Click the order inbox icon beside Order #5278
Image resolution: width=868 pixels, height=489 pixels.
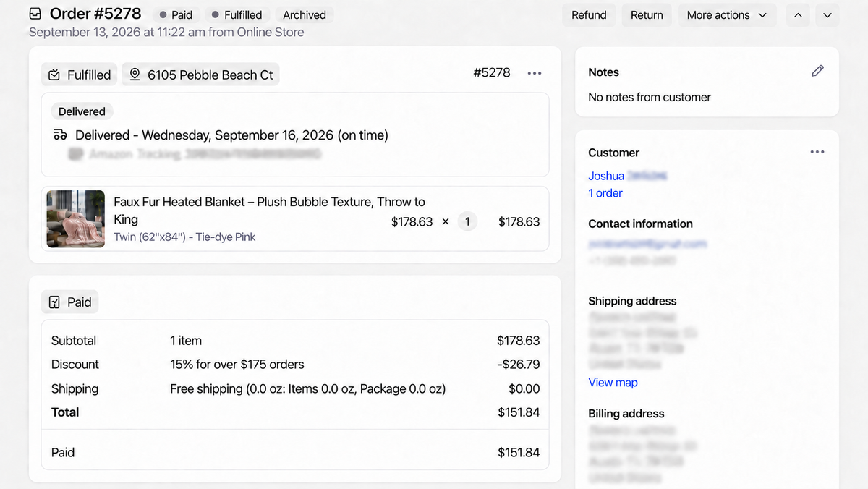pyautogui.click(x=35, y=14)
